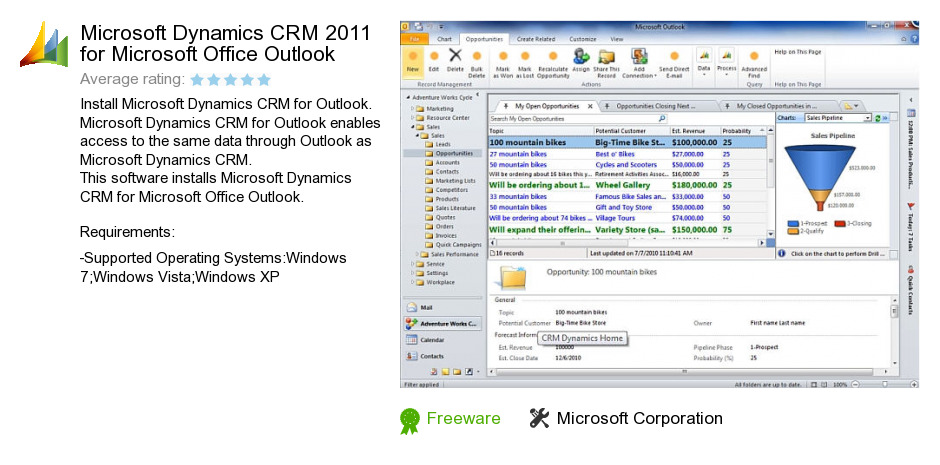Click Recalculate Opportunity button
The width and height of the screenshot is (940, 465).
(553, 64)
